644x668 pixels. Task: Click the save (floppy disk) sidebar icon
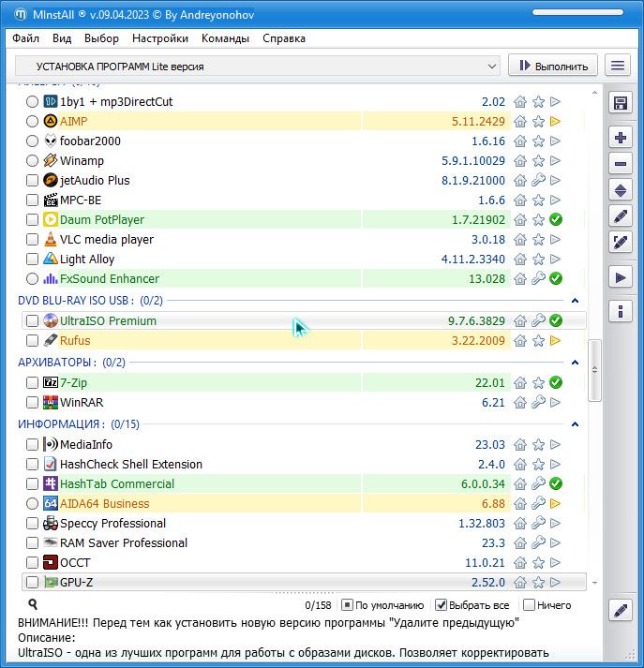click(x=620, y=103)
